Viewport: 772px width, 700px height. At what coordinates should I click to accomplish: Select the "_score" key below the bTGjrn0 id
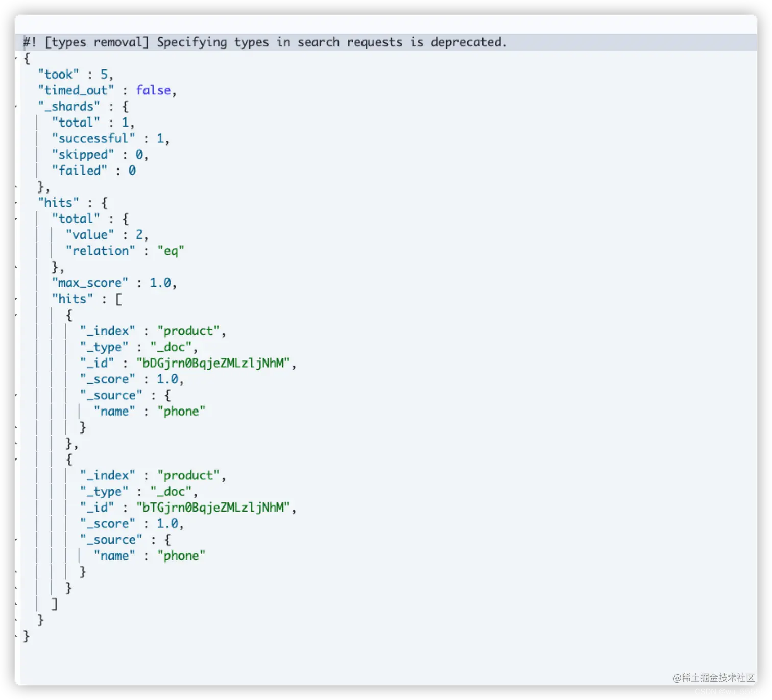(x=108, y=524)
